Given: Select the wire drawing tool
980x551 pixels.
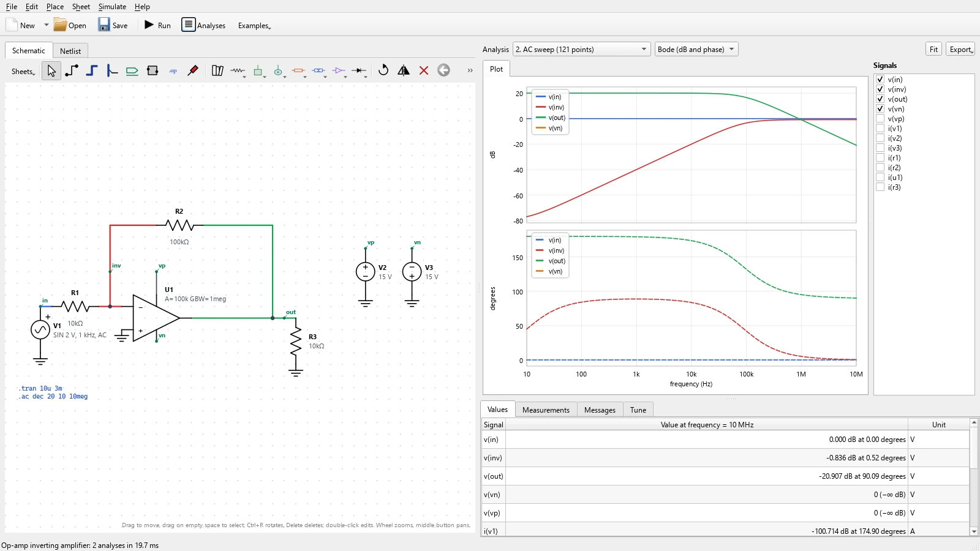Looking at the screenshot, I should (x=72, y=71).
